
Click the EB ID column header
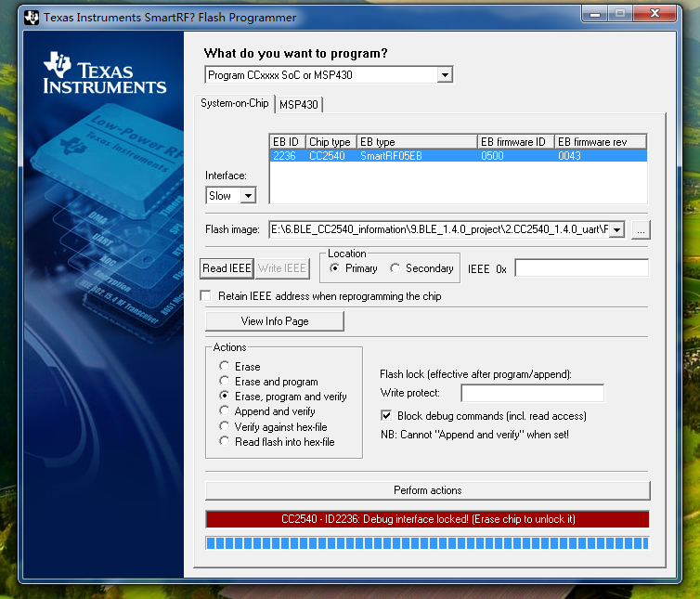tap(288, 141)
